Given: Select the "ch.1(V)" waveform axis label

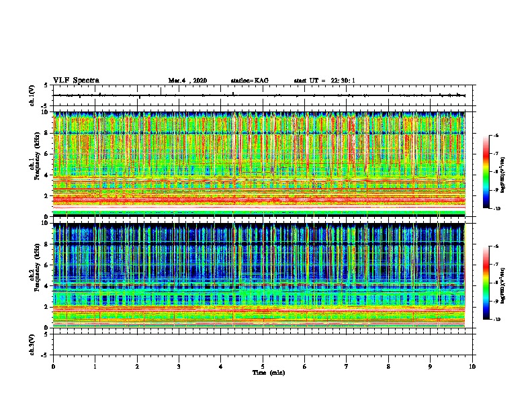Looking at the screenshot, I should 32,95.
